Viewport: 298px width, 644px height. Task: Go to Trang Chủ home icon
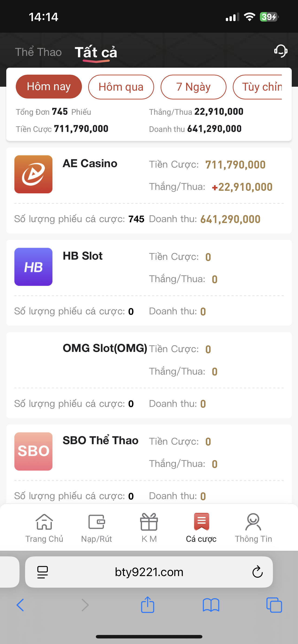tap(44, 522)
